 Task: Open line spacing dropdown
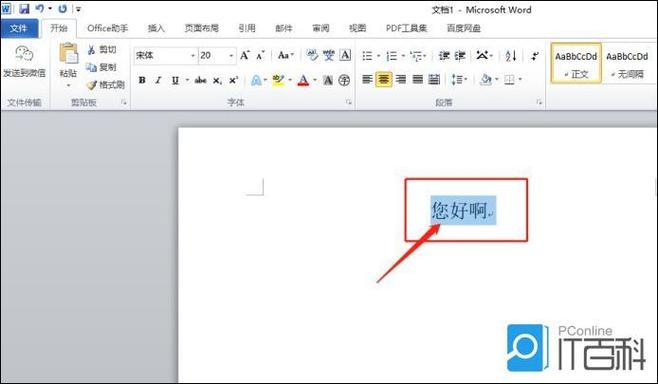click(459, 79)
